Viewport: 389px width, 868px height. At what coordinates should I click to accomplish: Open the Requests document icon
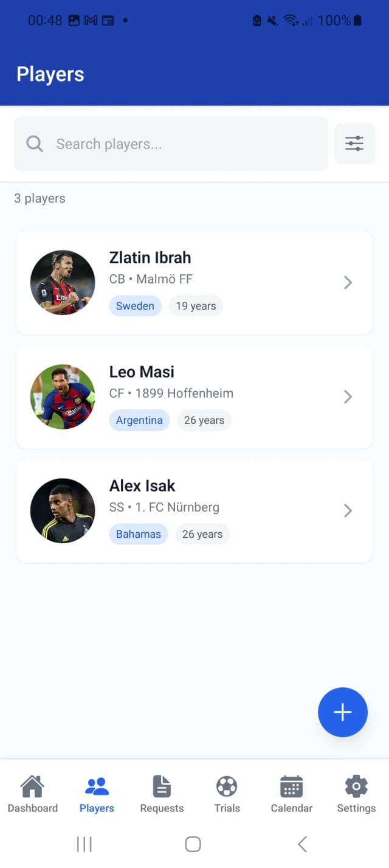[161, 786]
